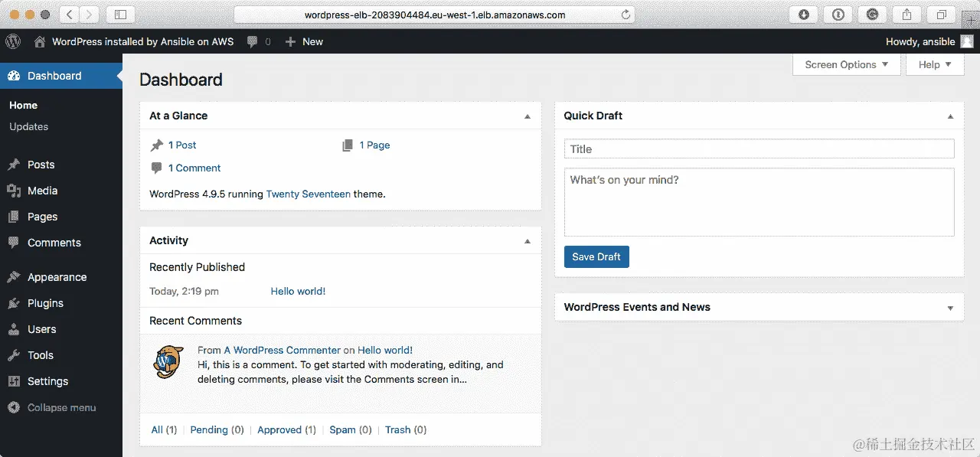Open the Safari share button

tap(906, 15)
